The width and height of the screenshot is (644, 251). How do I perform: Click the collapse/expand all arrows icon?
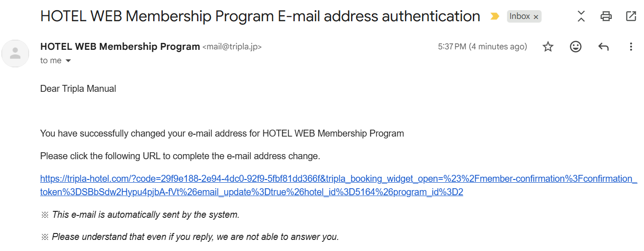(x=581, y=17)
